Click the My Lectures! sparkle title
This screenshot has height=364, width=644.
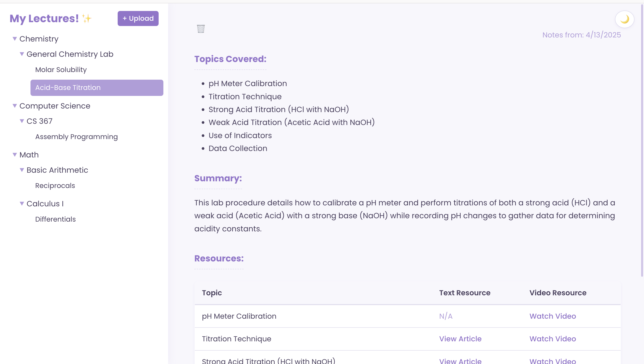51,19
